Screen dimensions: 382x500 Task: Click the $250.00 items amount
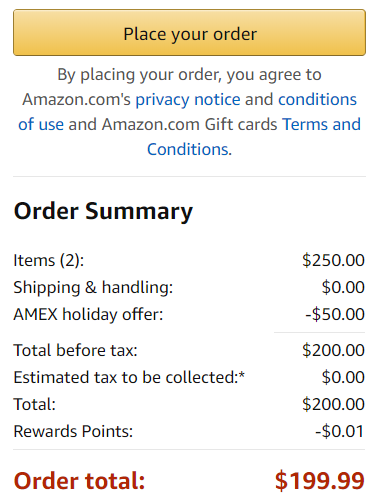(333, 260)
